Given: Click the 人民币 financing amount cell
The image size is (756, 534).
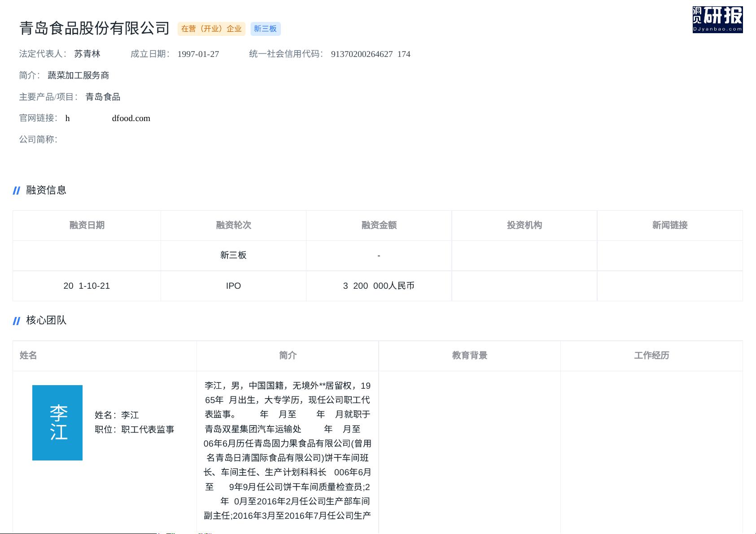Looking at the screenshot, I should coord(379,286).
